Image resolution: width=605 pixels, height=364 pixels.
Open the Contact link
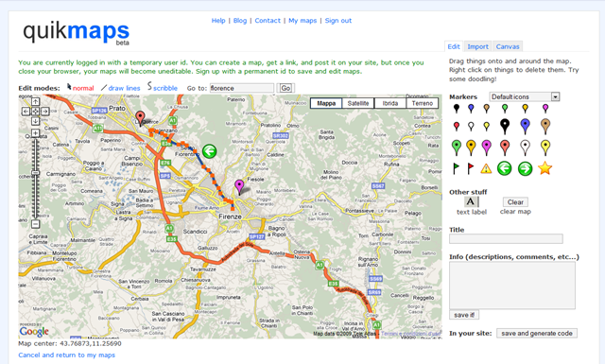tap(268, 21)
